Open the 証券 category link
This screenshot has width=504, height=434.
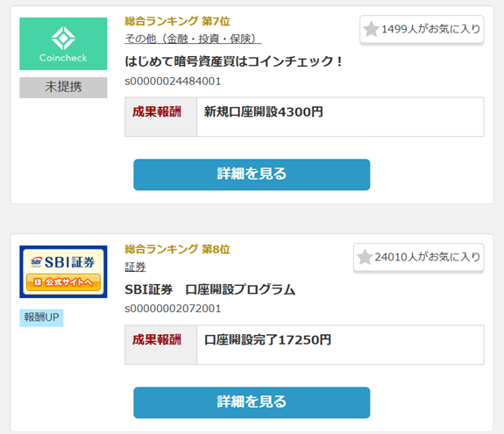(135, 267)
